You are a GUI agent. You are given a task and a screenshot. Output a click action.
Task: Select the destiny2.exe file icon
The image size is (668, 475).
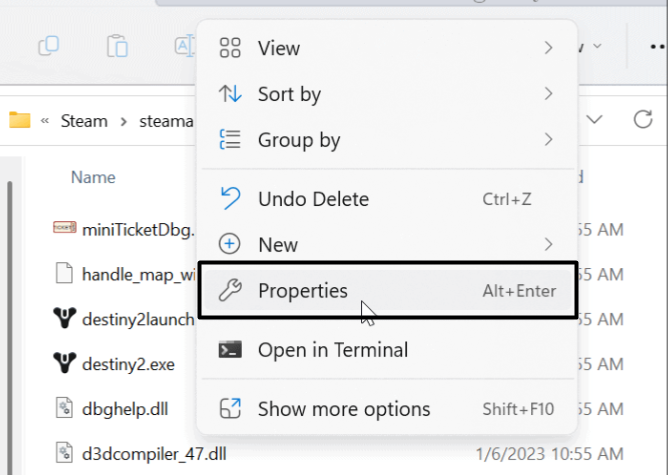pos(63,364)
